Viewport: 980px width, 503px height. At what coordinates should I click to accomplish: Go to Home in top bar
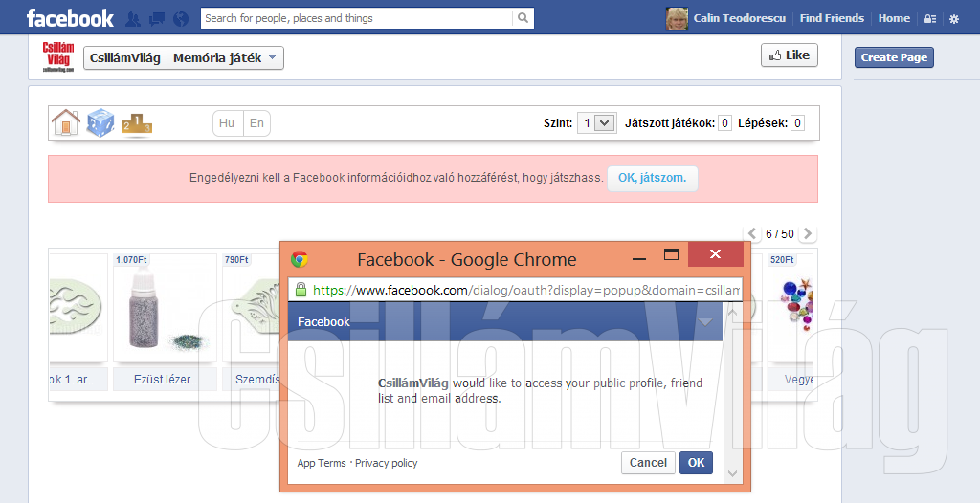(x=894, y=18)
